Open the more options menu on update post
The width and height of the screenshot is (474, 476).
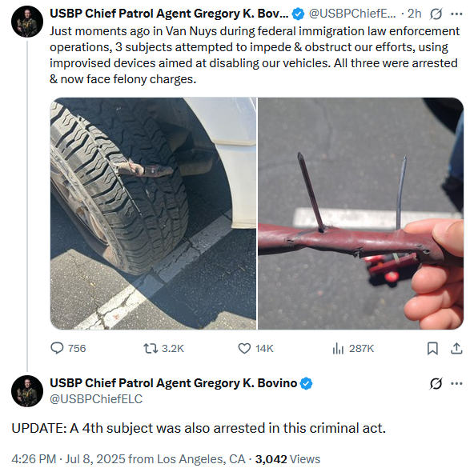tap(456, 383)
